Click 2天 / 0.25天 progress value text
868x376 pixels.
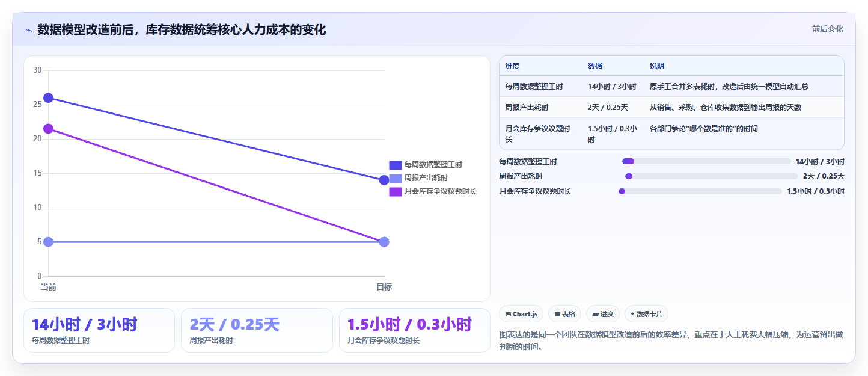824,176
